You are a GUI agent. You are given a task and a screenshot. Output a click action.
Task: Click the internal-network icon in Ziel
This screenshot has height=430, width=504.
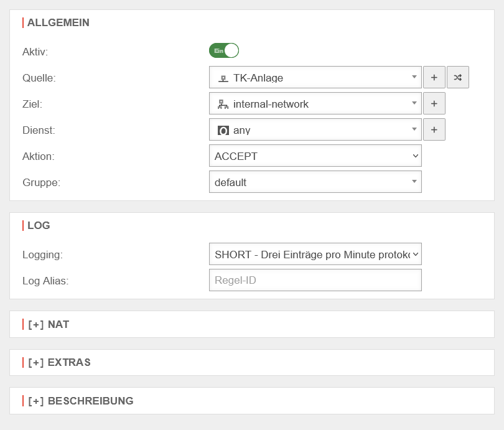pyautogui.click(x=223, y=105)
